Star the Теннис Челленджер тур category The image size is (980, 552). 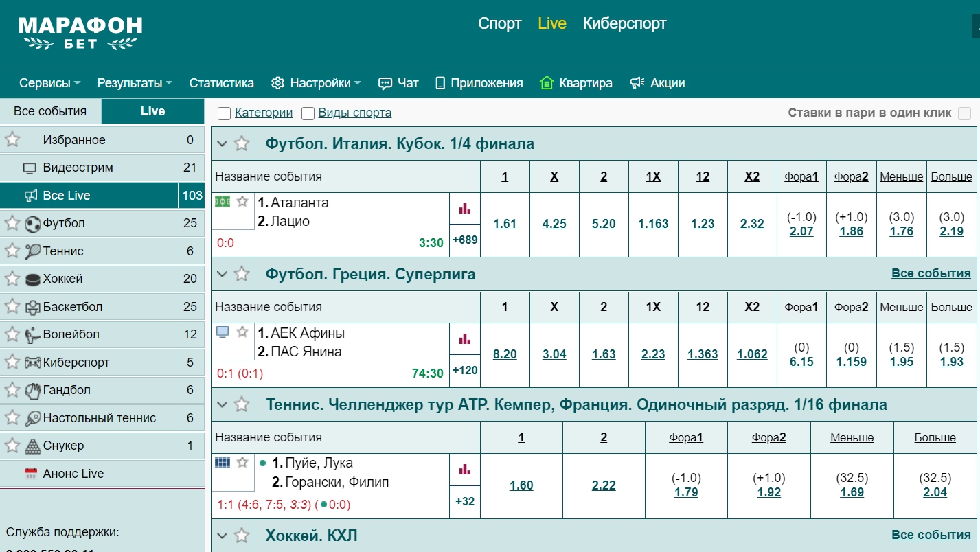coord(242,404)
